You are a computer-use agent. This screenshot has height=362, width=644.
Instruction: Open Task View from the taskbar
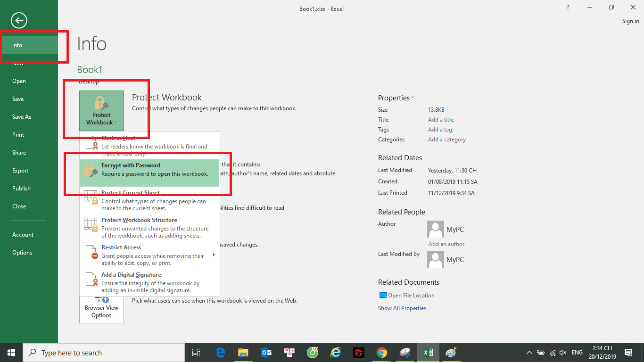pyautogui.click(x=196, y=353)
